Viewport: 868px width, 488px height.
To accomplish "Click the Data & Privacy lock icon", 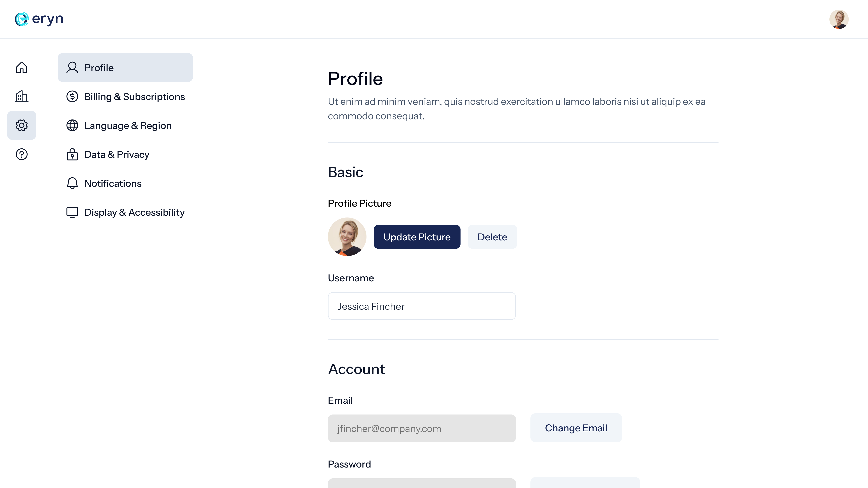I will (72, 155).
